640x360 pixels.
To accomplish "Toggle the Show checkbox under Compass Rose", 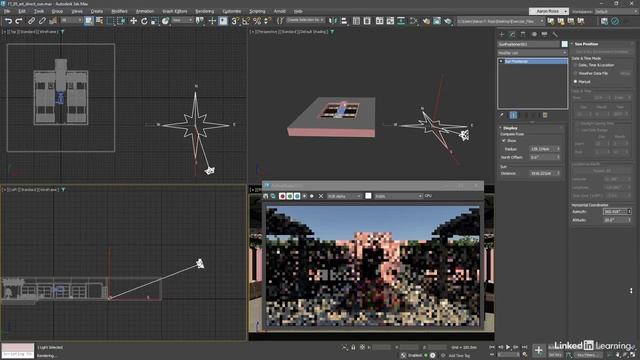I will click(504, 140).
